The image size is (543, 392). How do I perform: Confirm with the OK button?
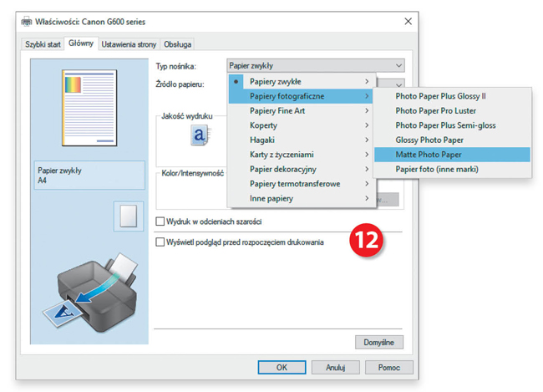click(x=282, y=368)
